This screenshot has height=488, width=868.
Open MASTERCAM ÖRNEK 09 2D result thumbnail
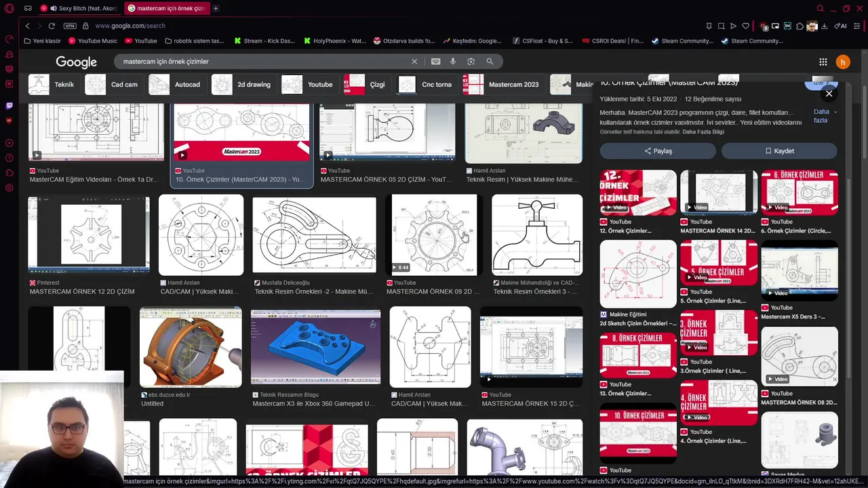point(434,235)
